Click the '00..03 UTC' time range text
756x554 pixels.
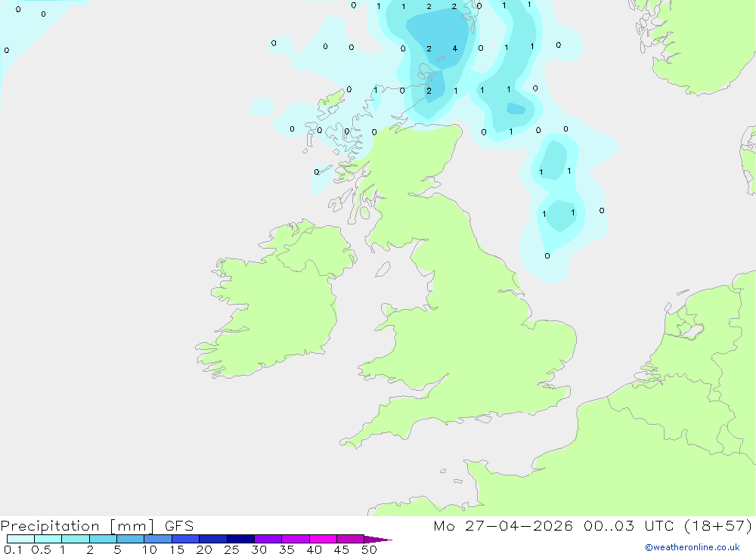628,525
